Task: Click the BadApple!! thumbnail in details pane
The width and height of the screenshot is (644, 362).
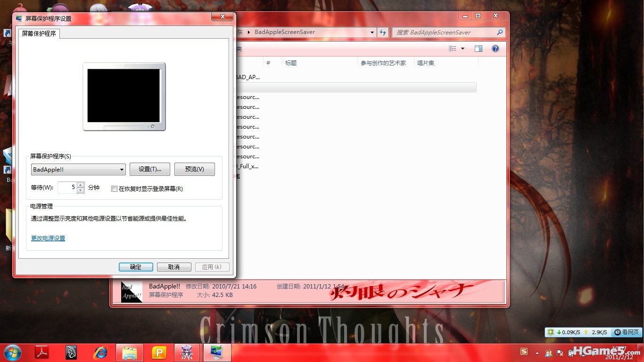Action: 132,292
